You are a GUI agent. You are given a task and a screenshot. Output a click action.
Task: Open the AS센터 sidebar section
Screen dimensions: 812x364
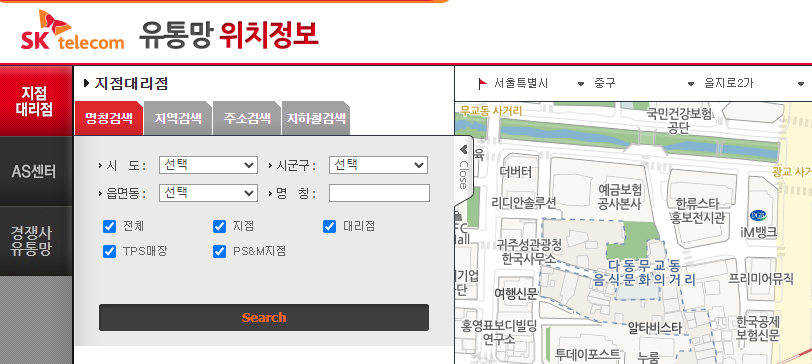(x=36, y=171)
